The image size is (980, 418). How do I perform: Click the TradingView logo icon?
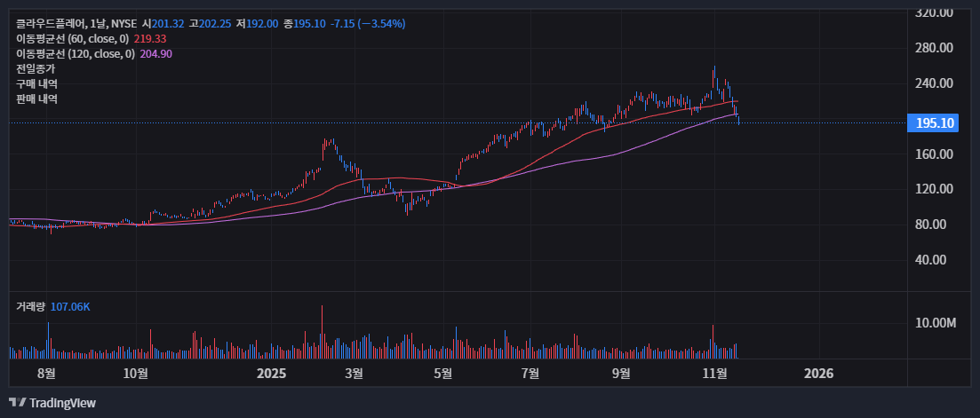tap(16, 403)
